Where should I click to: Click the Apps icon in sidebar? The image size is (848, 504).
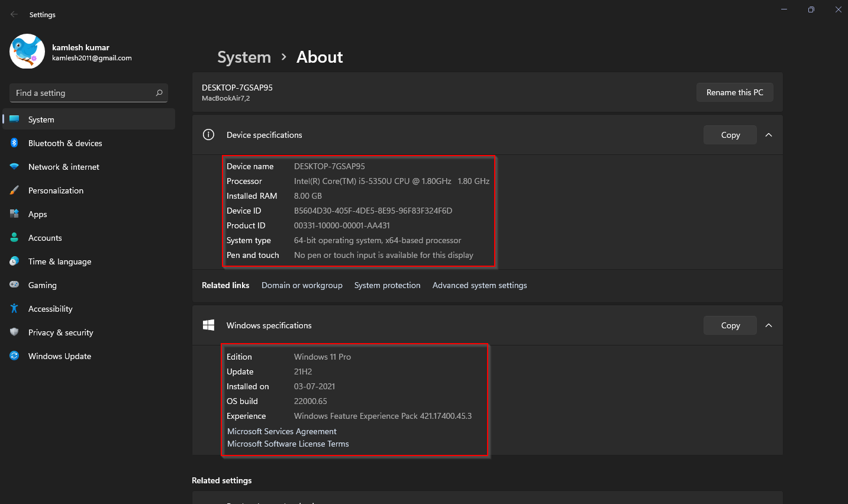coord(14,214)
